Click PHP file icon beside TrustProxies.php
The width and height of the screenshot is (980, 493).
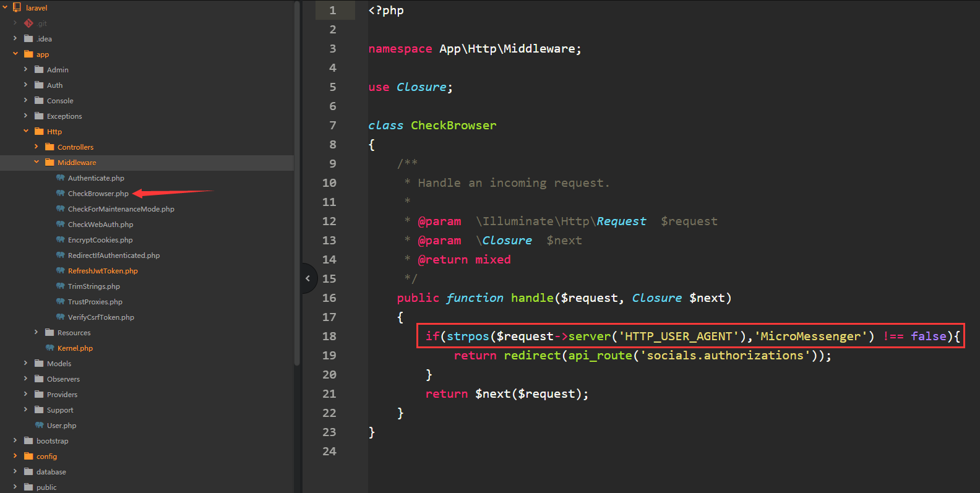[x=60, y=301]
